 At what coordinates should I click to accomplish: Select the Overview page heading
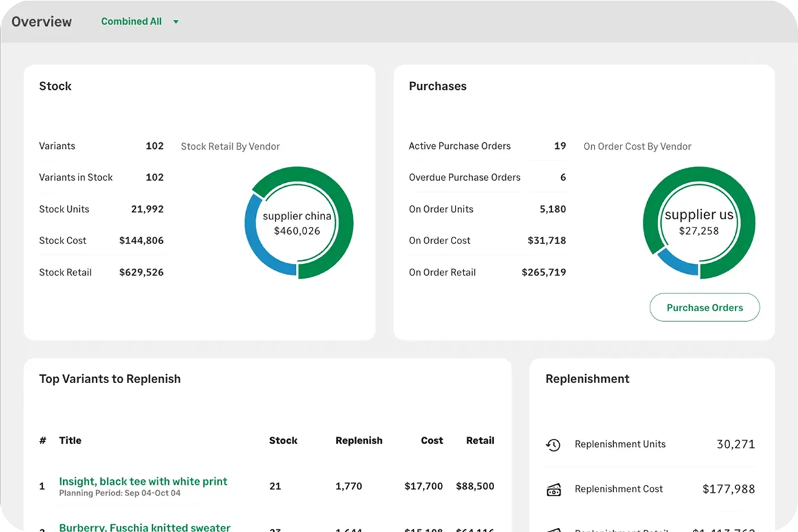coord(41,21)
